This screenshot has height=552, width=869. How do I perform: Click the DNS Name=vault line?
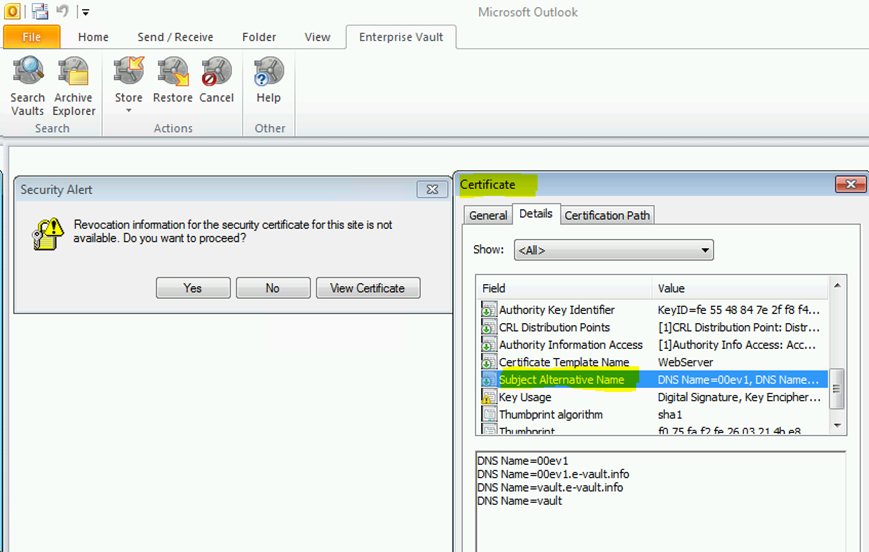pyautogui.click(x=519, y=501)
